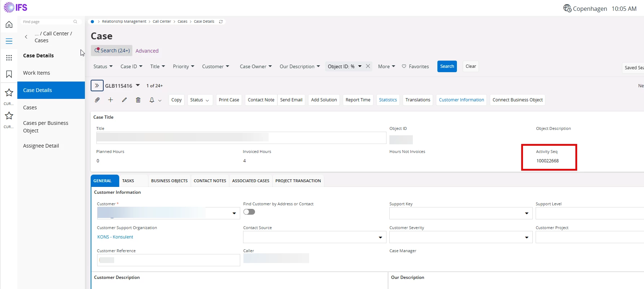Open the KONS - Konsulent link
The image size is (644, 289).
[x=115, y=237]
